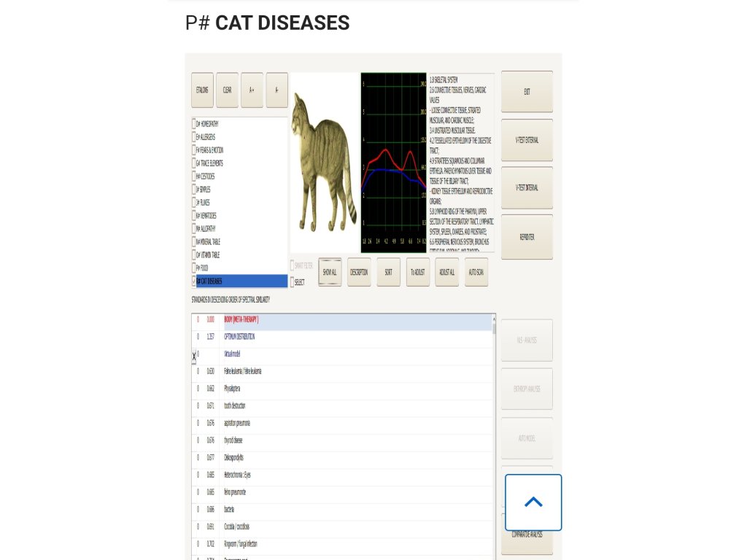Click the 1.8 SKELETAL SYSTEM description line
Screen dimensions: 747x560
(x=444, y=80)
